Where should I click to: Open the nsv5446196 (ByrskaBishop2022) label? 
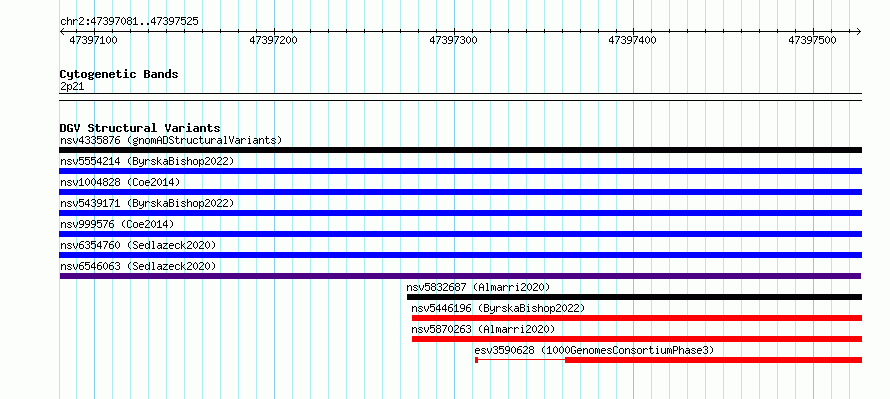point(498,308)
